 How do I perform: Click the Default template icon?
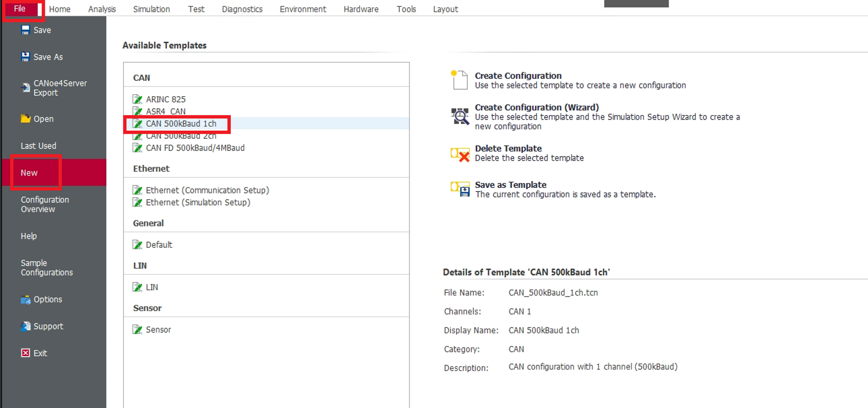tap(138, 244)
